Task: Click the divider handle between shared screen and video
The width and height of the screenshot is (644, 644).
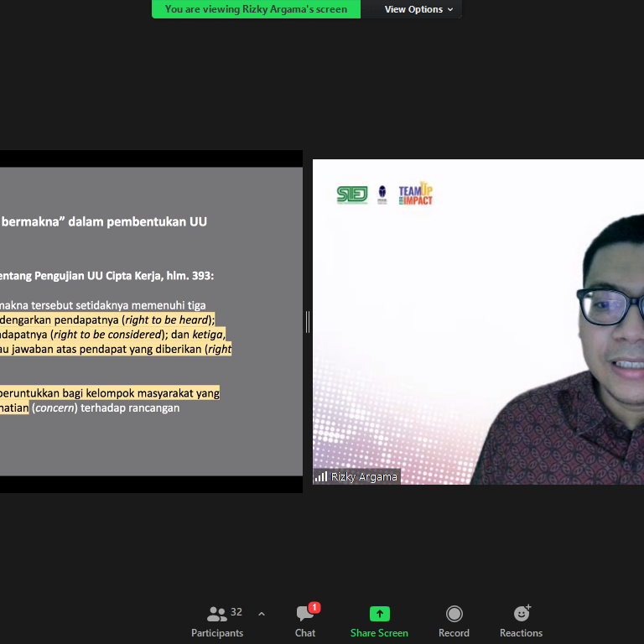Action: pos(308,322)
